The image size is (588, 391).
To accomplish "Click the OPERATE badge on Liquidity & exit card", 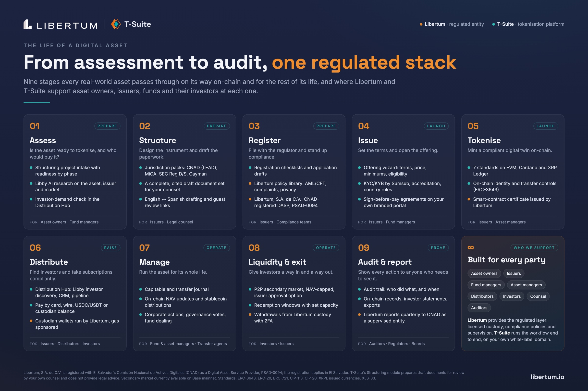I will coord(326,248).
